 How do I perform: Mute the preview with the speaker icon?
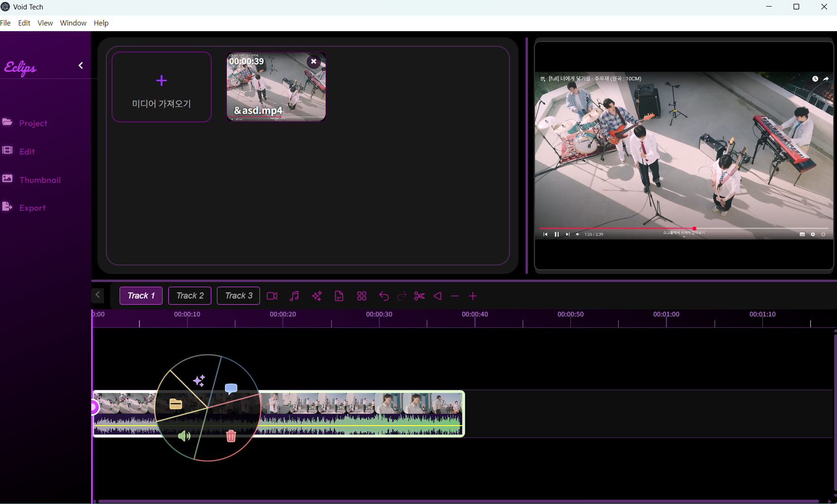tap(578, 234)
